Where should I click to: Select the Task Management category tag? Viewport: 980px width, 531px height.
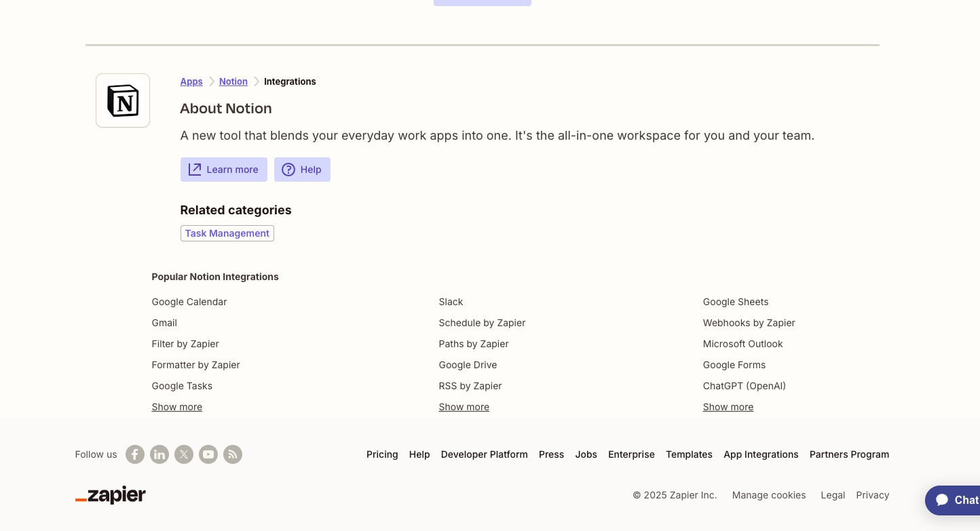coord(227,233)
